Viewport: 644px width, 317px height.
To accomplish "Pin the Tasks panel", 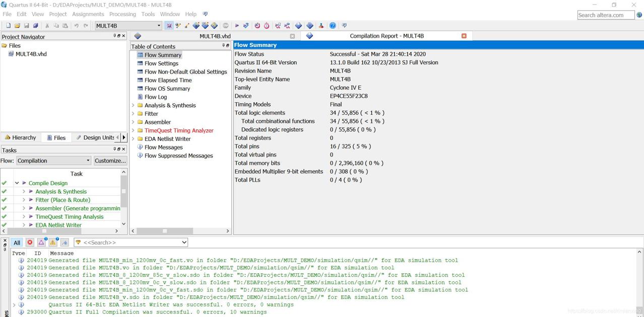I will click(115, 149).
